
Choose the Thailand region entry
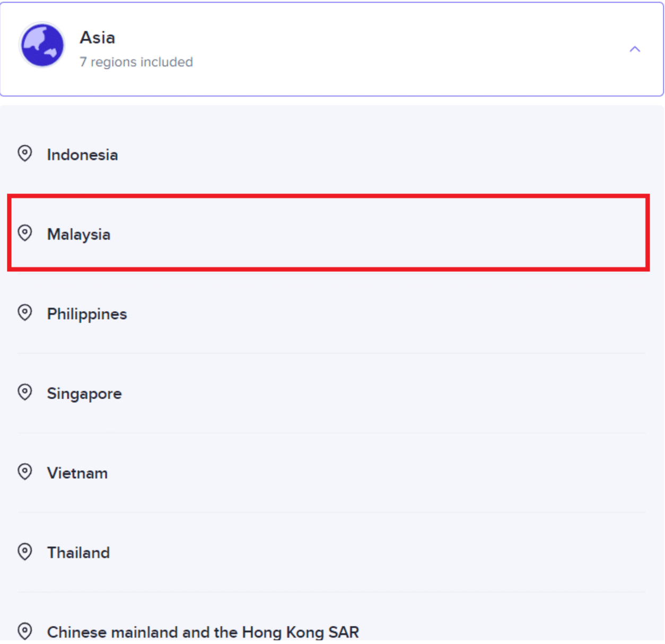(78, 553)
